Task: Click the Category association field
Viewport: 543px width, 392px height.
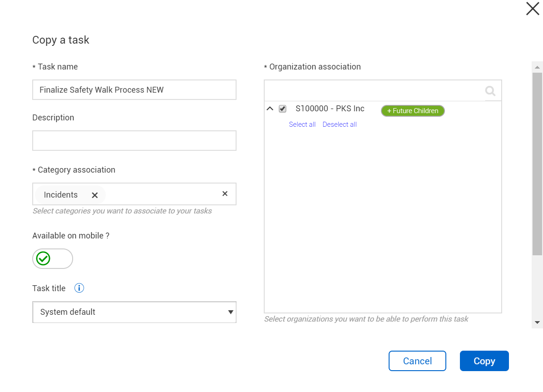Action: tap(163, 194)
